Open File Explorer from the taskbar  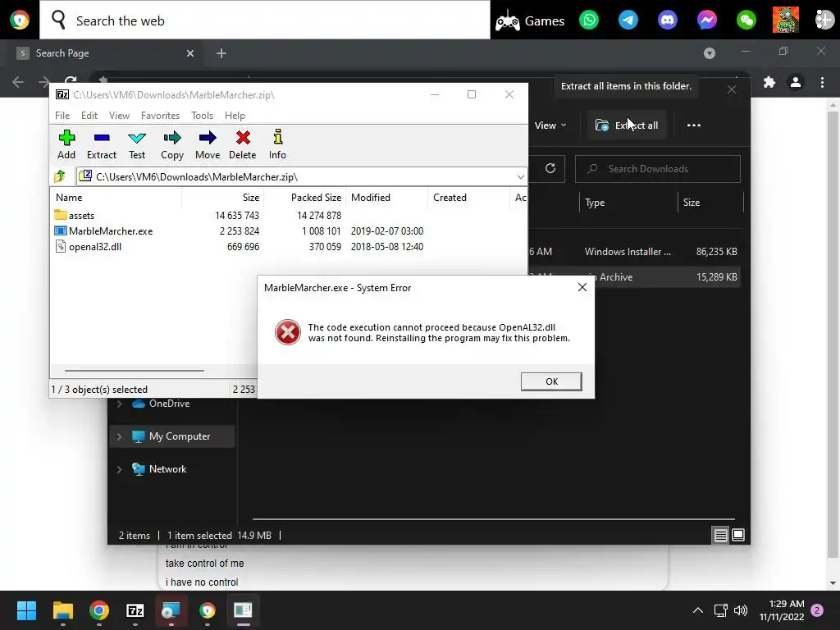[x=62, y=610]
